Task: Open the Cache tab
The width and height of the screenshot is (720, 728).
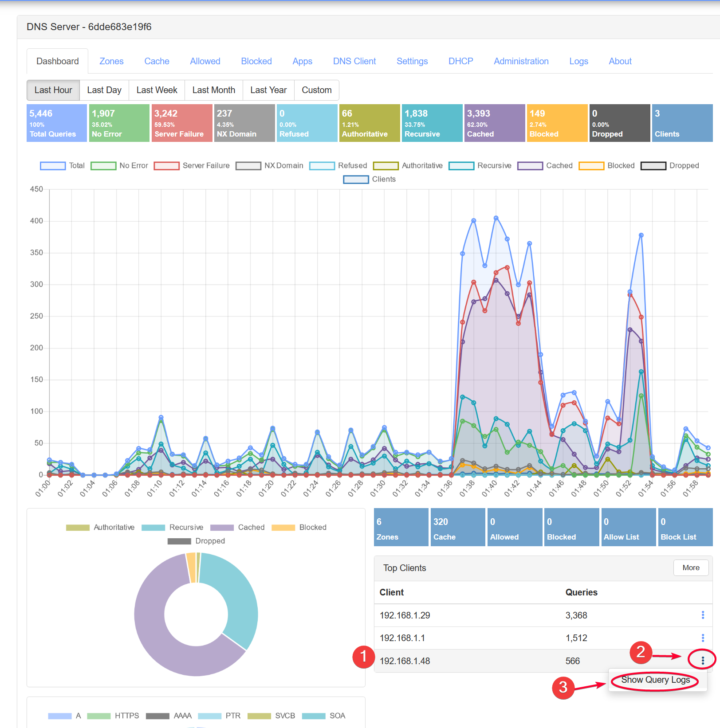Action: point(157,61)
